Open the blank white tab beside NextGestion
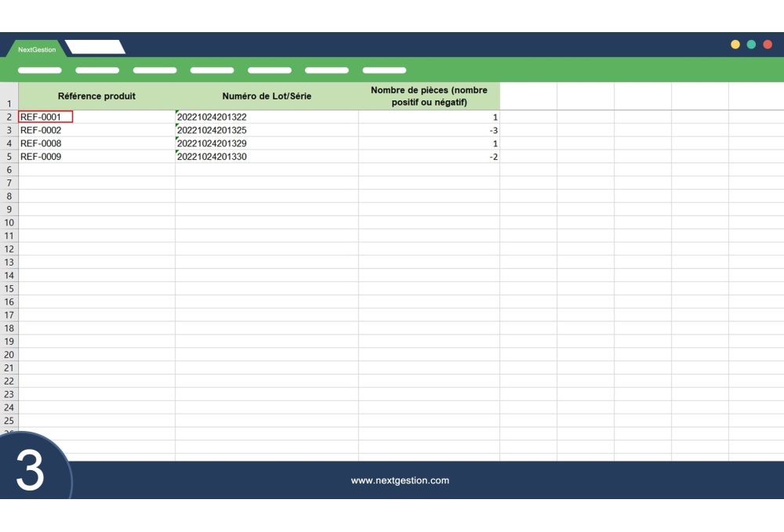 (95, 48)
